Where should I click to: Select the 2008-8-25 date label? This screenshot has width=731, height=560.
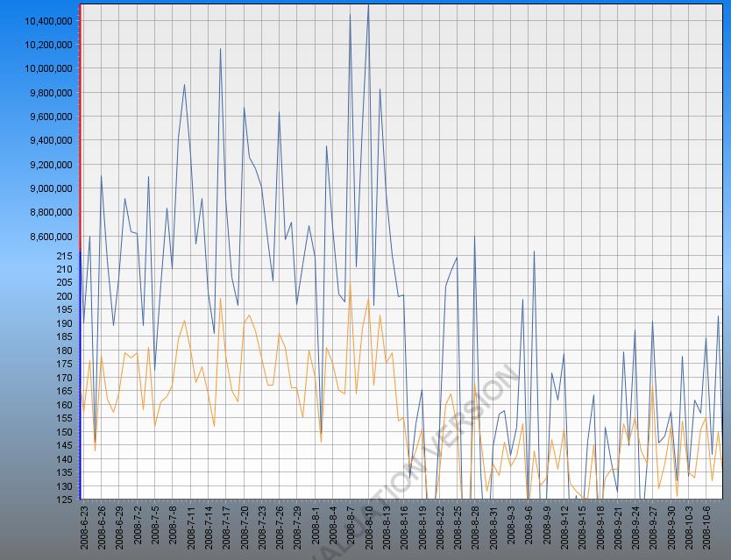pyautogui.click(x=458, y=526)
